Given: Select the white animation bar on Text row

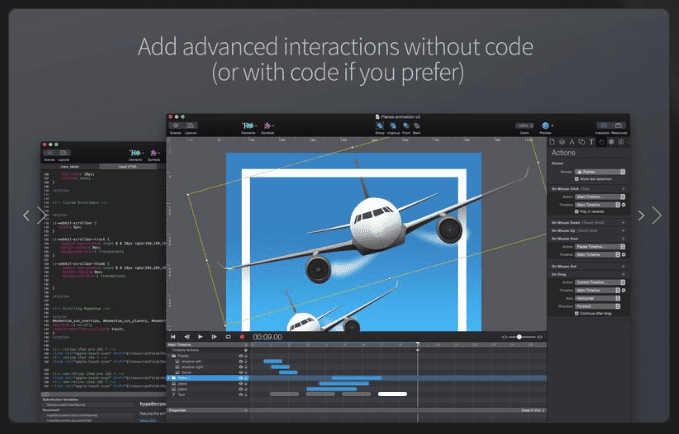Looking at the screenshot, I should [392, 394].
